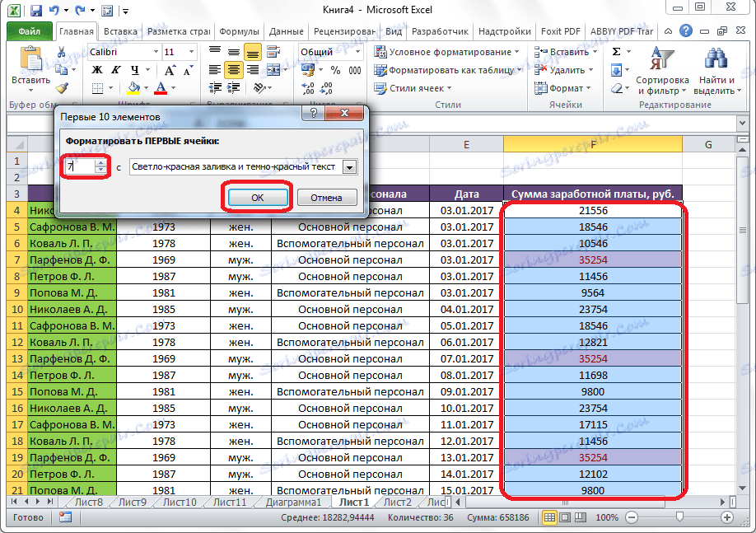Toggle center horizontal alignment
The height and width of the screenshot is (533, 756).
(233, 70)
